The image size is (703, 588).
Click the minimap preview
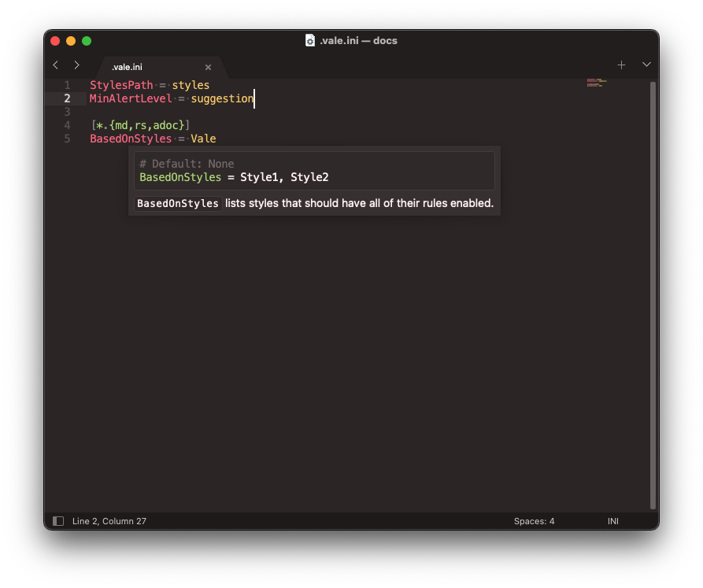pyautogui.click(x=594, y=82)
